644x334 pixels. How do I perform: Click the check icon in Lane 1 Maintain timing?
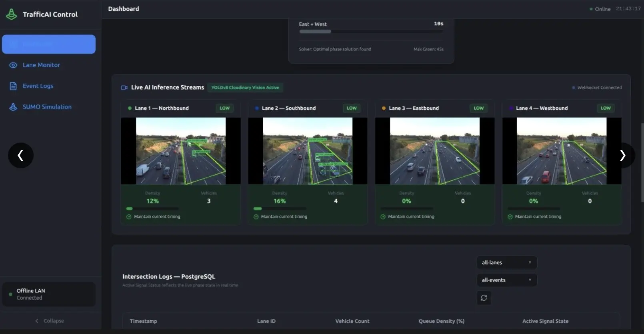pyautogui.click(x=129, y=217)
